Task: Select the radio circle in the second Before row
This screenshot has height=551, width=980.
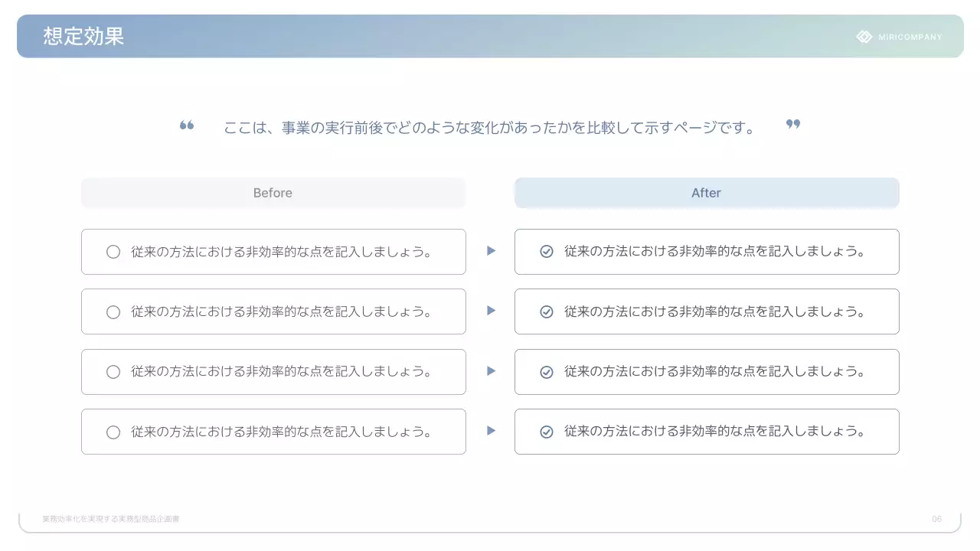Action: [x=113, y=311]
